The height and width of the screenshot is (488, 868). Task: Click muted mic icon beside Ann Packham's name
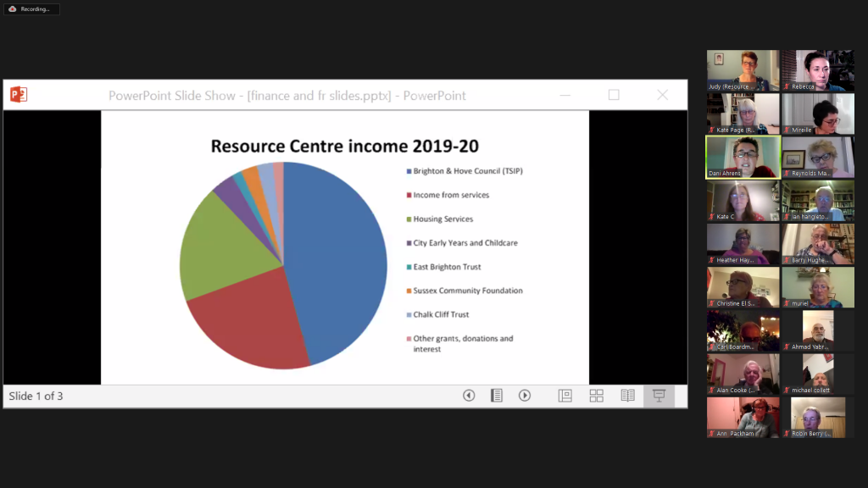712,434
